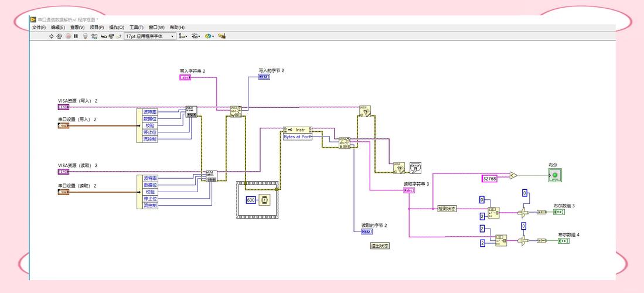Image resolution: width=644 pixels, height=293 pixels.
Task: Toggle Retain Wire Values button
Action: pos(94,36)
